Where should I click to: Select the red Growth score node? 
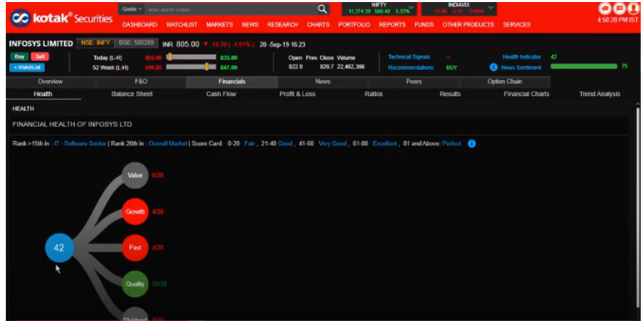click(135, 212)
